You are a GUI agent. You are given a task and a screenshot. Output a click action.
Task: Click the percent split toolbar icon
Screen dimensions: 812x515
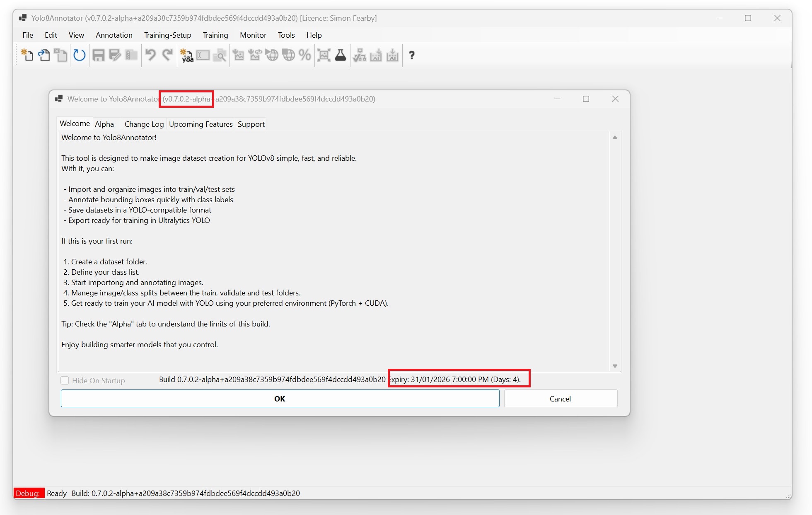[304, 55]
